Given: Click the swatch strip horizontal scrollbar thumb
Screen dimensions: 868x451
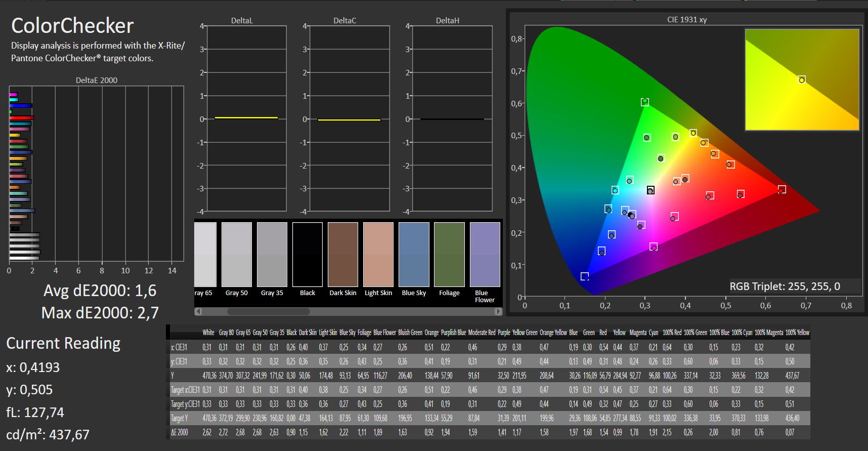Looking at the screenshot, I should (268, 311).
